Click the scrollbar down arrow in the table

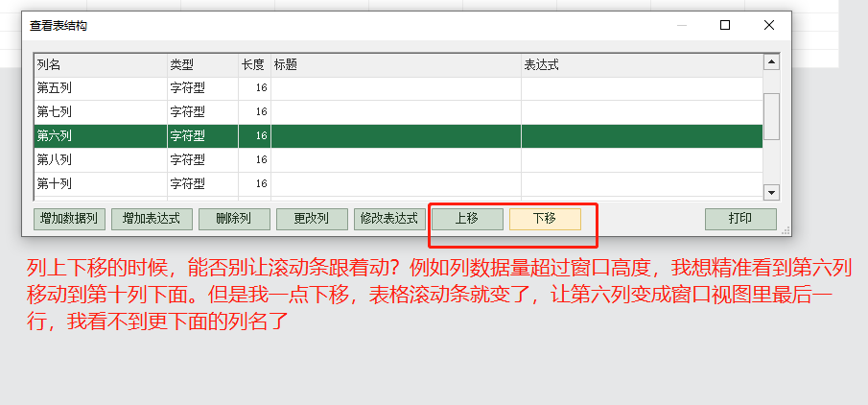[x=772, y=192]
